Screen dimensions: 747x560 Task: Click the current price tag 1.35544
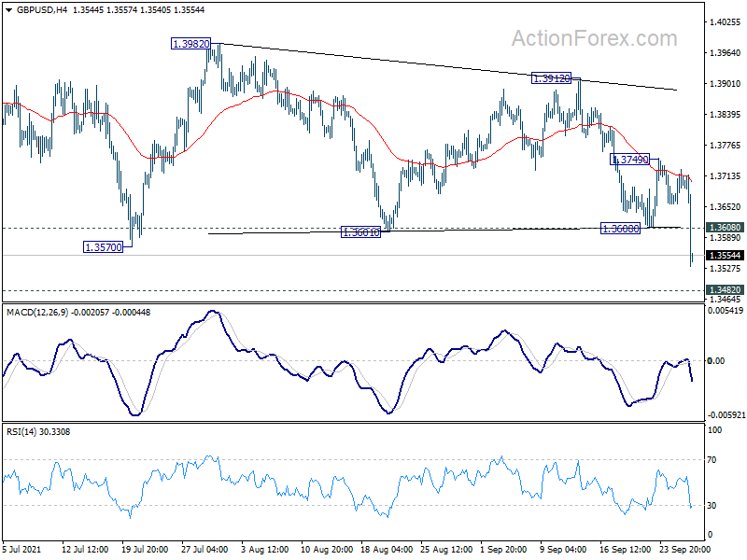coord(726,256)
